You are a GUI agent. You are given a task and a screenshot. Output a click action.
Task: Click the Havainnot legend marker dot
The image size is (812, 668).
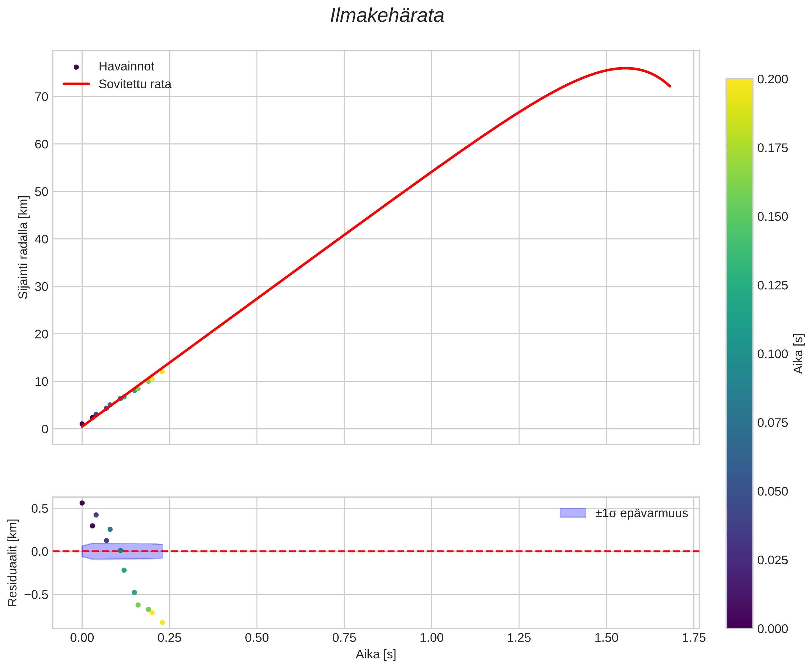click(x=76, y=67)
